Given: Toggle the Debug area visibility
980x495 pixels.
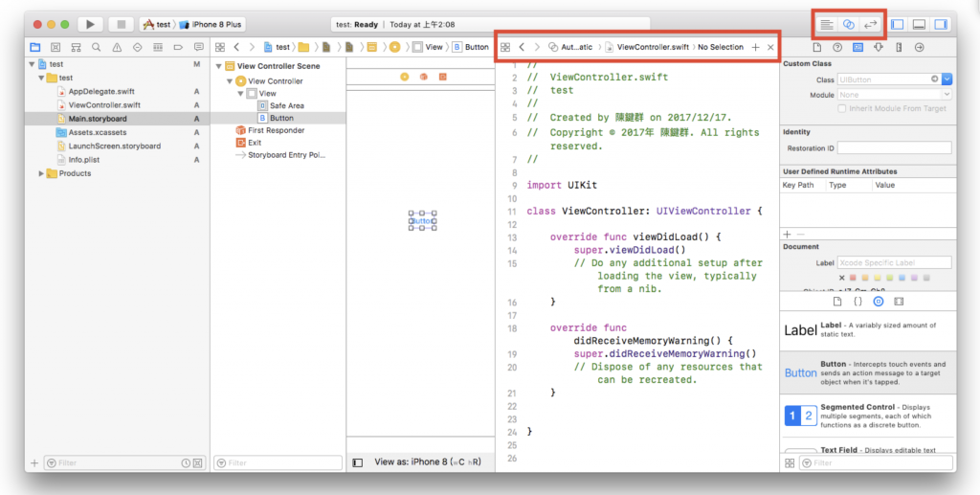Looking at the screenshot, I should [x=919, y=24].
